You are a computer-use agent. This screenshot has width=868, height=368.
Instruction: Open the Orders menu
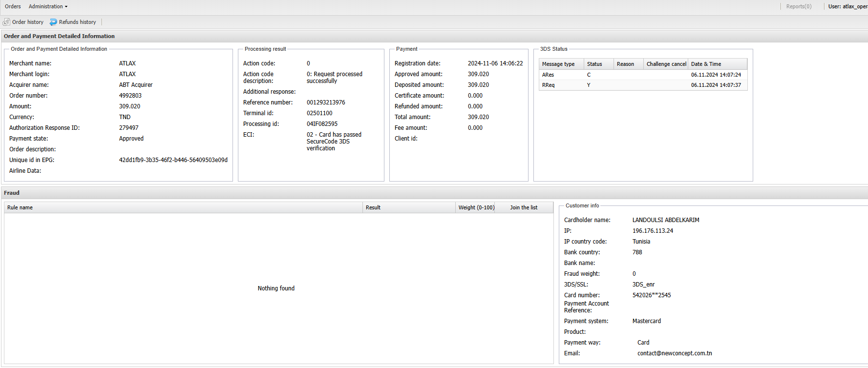coord(13,6)
